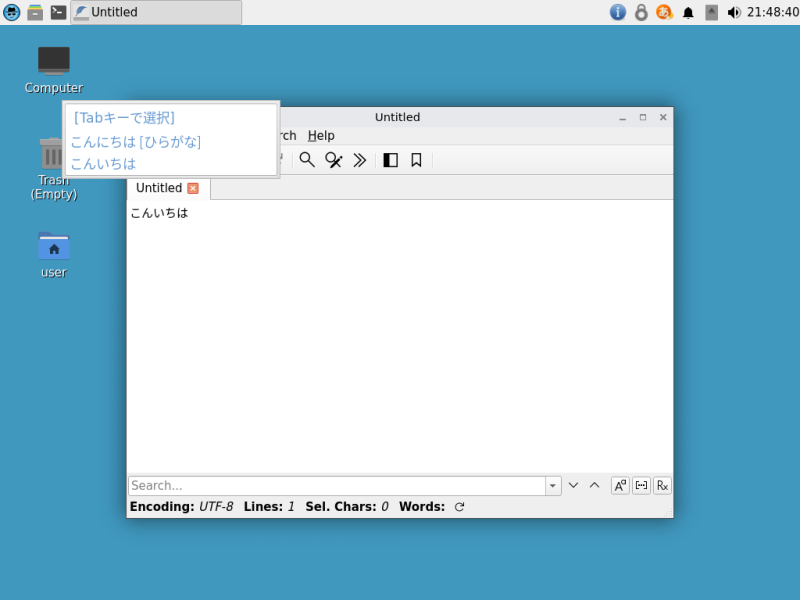This screenshot has width=800, height=600.
Task: Find previous match with the up arrow icon
Action: pyautogui.click(x=594, y=485)
